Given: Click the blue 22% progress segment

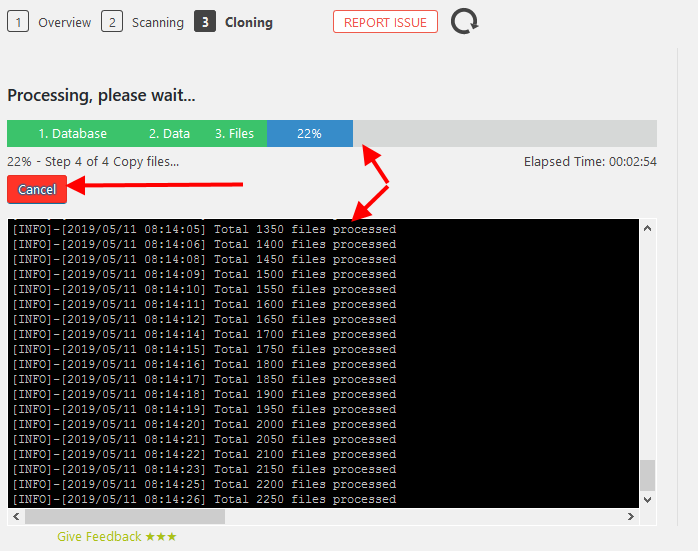Looking at the screenshot, I should click(x=310, y=134).
